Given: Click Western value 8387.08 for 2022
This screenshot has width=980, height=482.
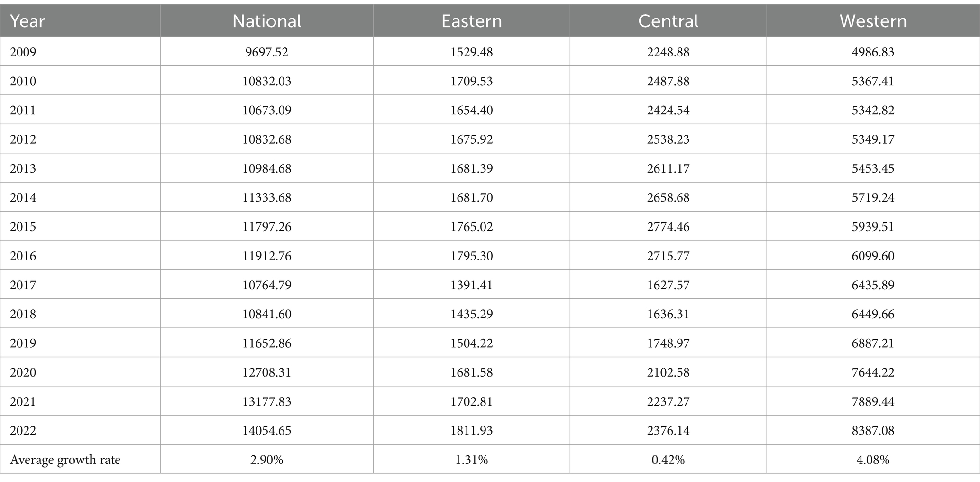Looking at the screenshot, I should (873, 431).
